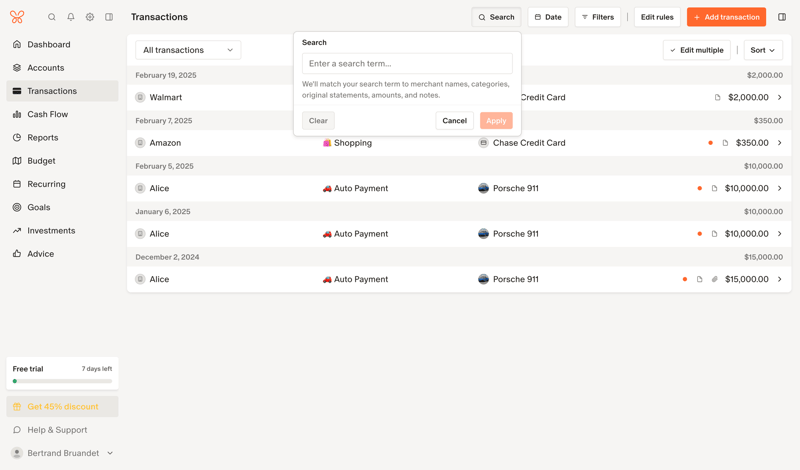Open the All transactions dropdown
The image size is (800, 470).
pos(188,50)
